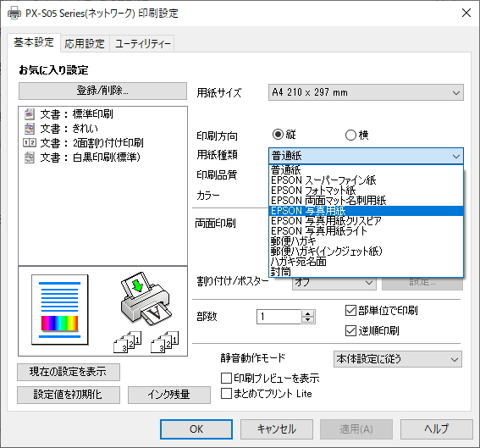Image resolution: width=480 pixels, height=448 pixels.
Task: Open ヘルプ button
Action: click(x=437, y=429)
